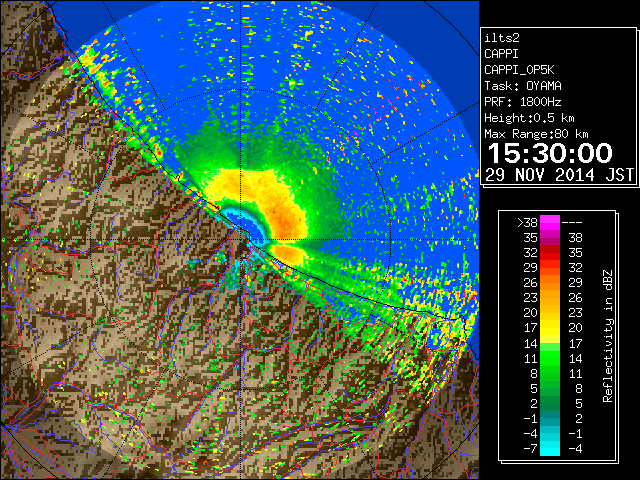Pick the purple 35–38 dBZ legend band
This screenshot has width=640, height=480.
550,238
